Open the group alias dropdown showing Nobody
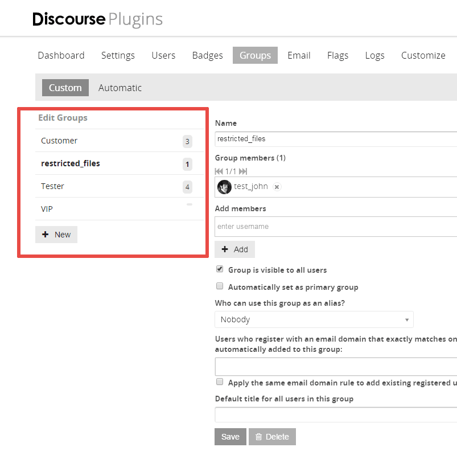Screen dimensions: 457x476 click(x=314, y=319)
